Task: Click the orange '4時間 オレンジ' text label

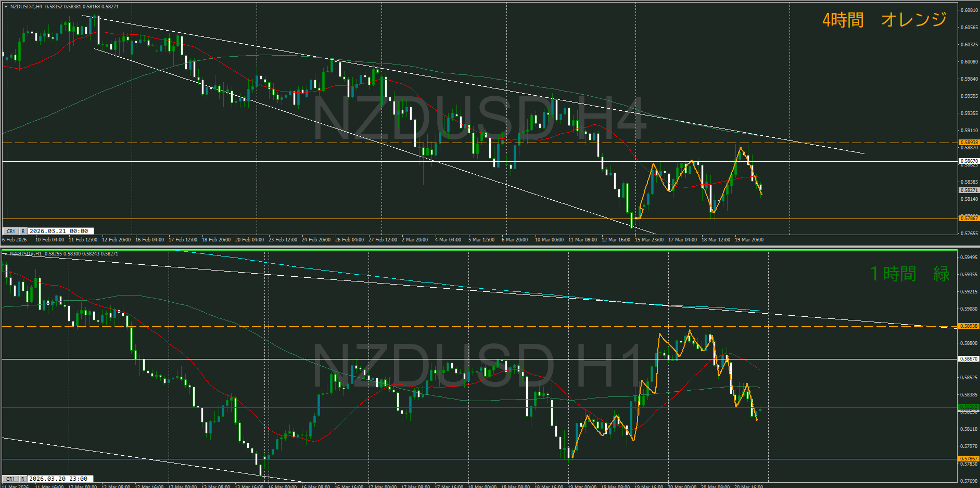Action: point(884,20)
